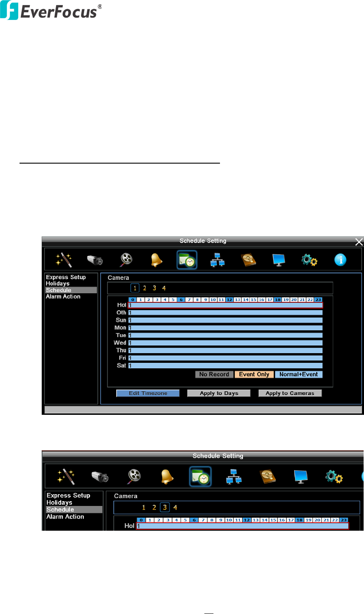This screenshot has width=364, height=614.
Task: Pick the orange Event Only mode
Action: pos(254,374)
